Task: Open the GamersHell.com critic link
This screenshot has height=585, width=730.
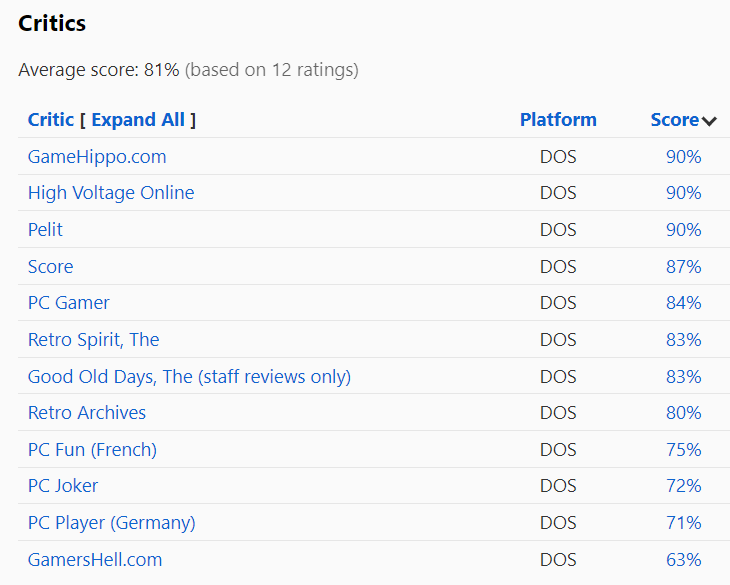Action: tap(94, 560)
